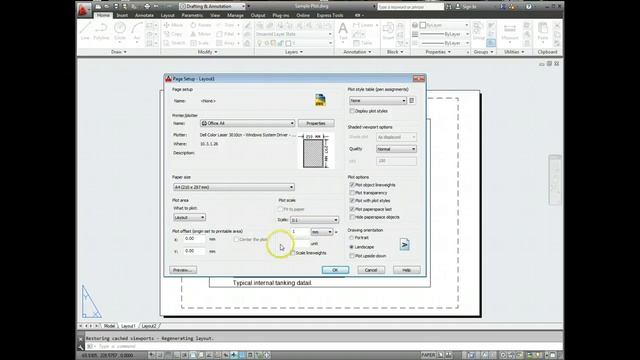Viewport: 640px width, 360px height.
Task: Activate the Rotate tool in Modify panel
Action: pyautogui.click(x=201, y=25)
